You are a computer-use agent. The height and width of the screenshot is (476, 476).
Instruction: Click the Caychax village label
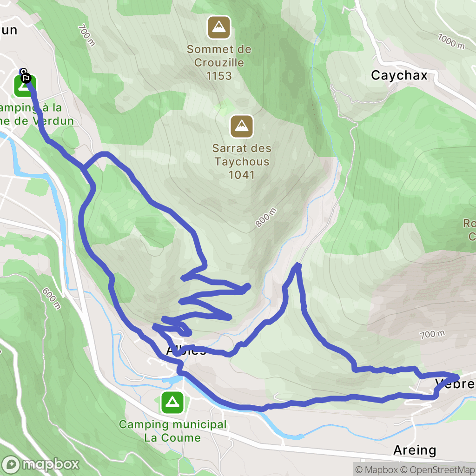coord(399,75)
